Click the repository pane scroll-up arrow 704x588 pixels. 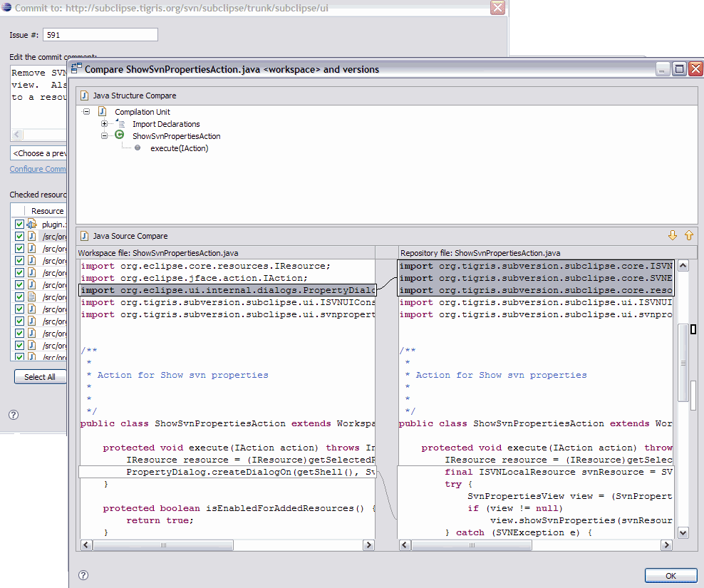[683, 265]
